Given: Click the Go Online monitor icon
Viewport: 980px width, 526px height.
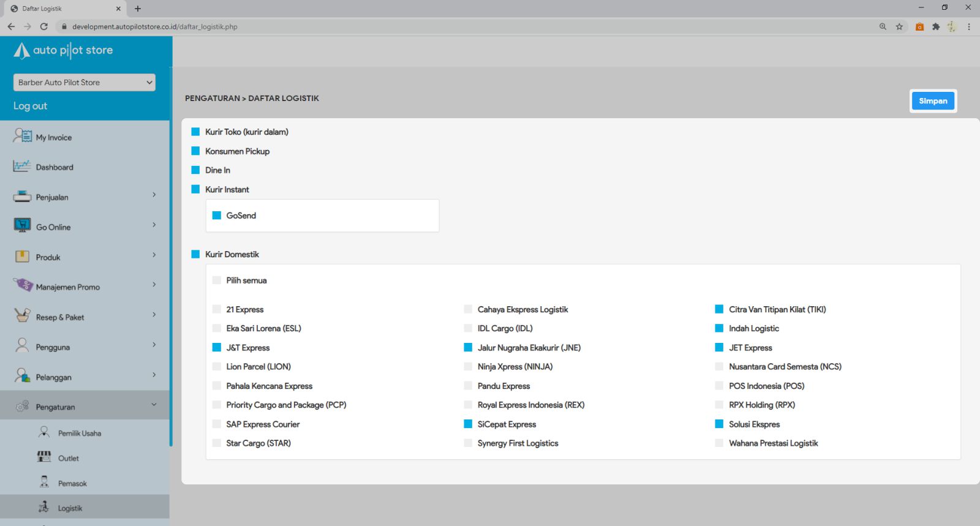Looking at the screenshot, I should click(22, 226).
